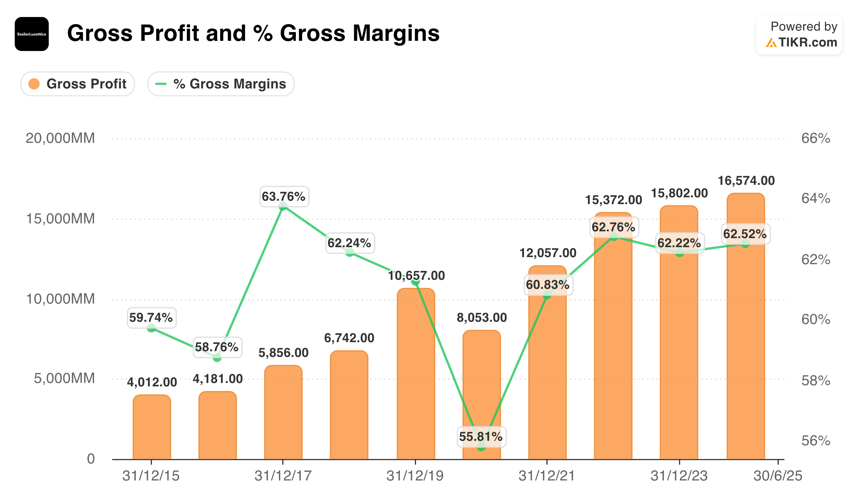857x504 pixels.
Task: Click the 58.76% margin label
Action: (x=217, y=347)
